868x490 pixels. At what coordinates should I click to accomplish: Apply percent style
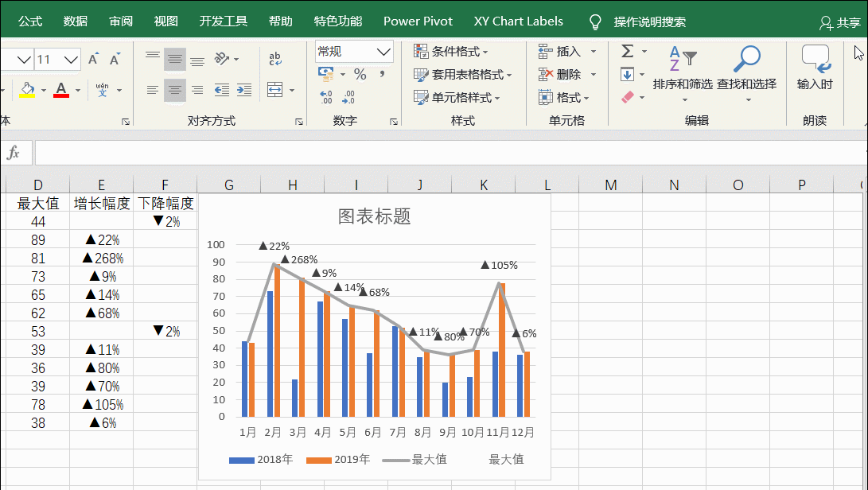pyautogui.click(x=360, y=74)
